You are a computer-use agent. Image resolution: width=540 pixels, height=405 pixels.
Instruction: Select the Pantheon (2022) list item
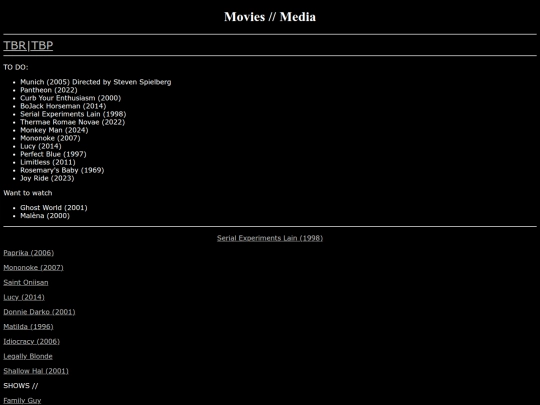click(x=49, y=90)
